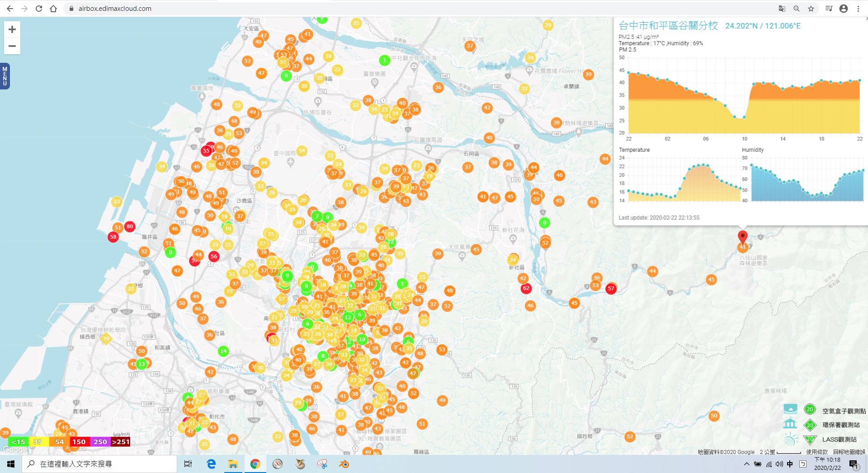
Task: Click 回報地圖錯誤 report map error link
Action: pos(849,452)
